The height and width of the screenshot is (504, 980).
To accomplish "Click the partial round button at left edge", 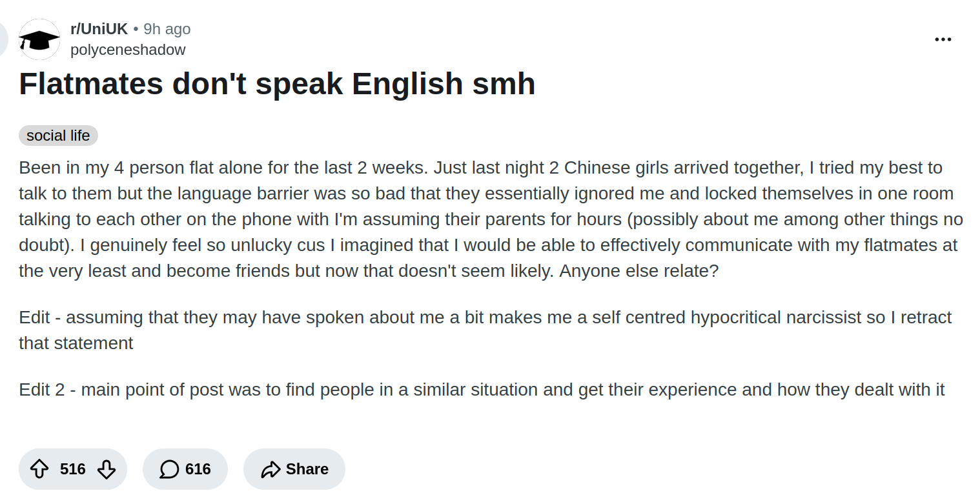I will (x=3, y=39).
